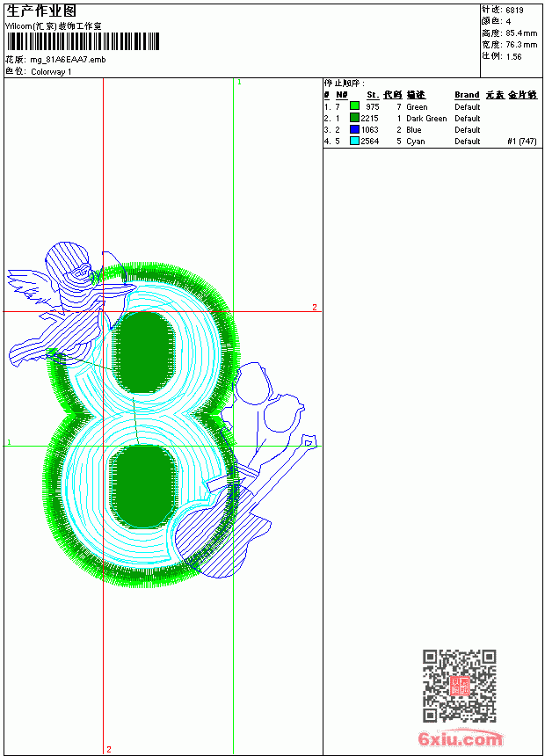
Task: Select the Cyan thread color swatch
Action: click(354, 141)
